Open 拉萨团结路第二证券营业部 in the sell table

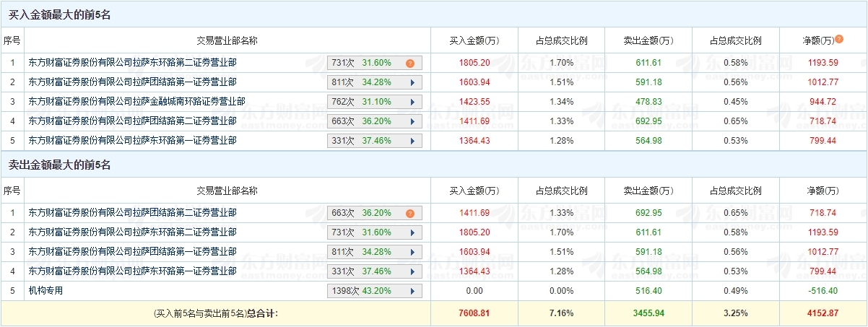tap(132, 213)
